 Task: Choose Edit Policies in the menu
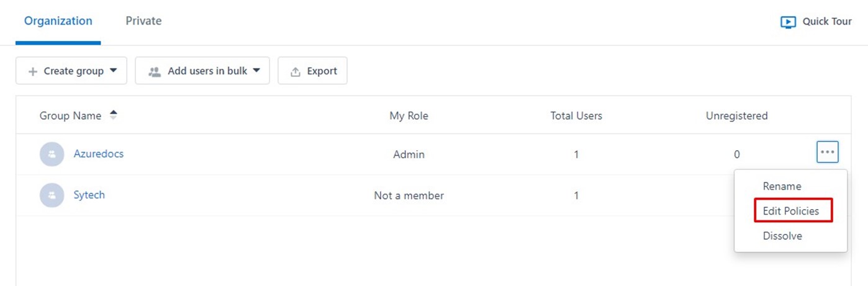pos(790,211)
